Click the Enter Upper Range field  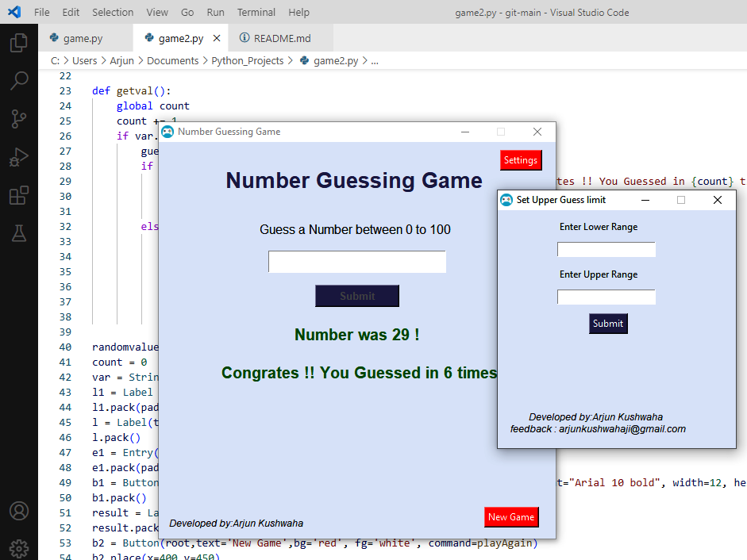click(606, 297)
